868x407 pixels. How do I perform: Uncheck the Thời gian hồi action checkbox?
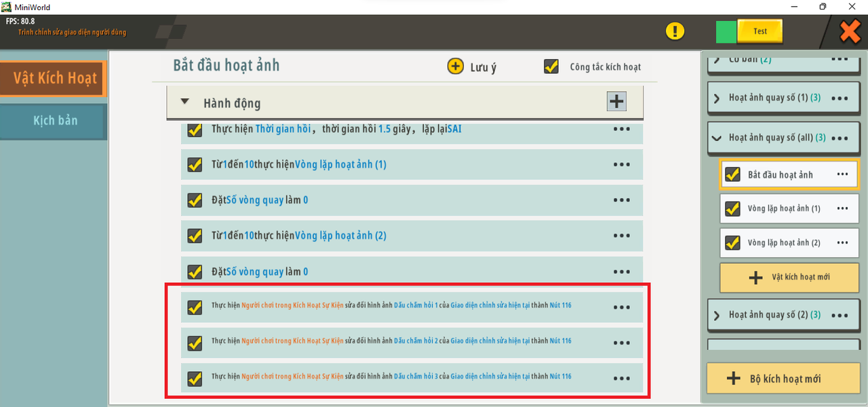pyautogui.click(x=195, y=129)
